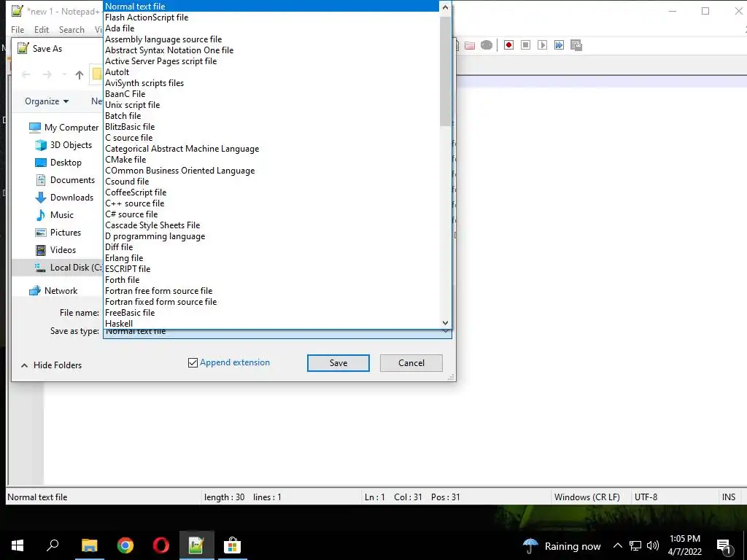Select Haskell file type

(271, 323)
